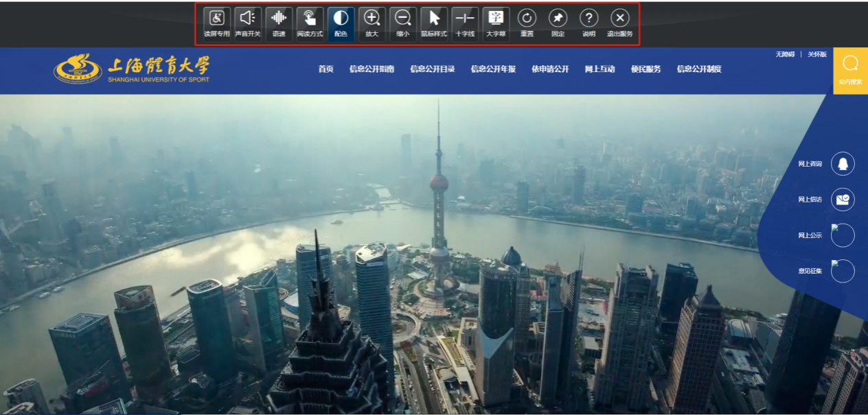Click the 关怀版 link
Viewport: 868px width, 415px height.
click(816, 55)
